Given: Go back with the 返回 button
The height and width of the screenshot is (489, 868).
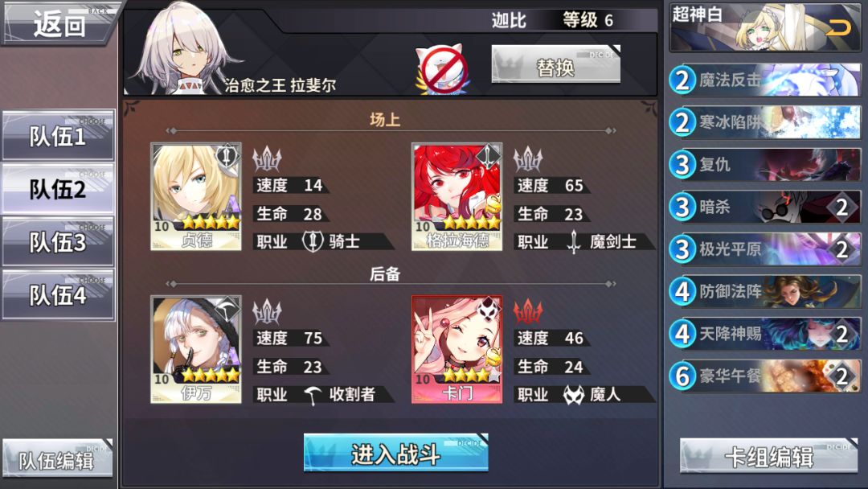Looking at the screenshot, I should (x=59, y=23).
